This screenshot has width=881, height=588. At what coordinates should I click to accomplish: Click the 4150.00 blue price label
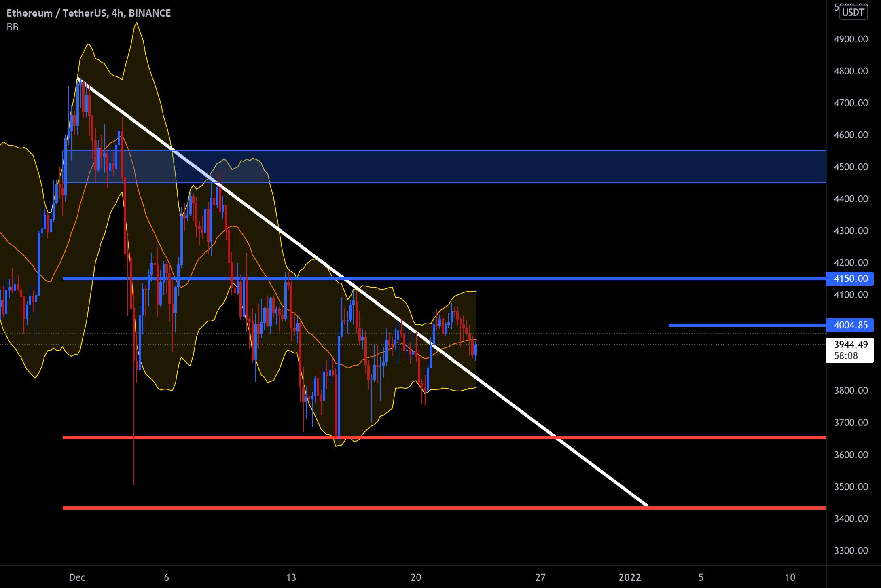click(850, 279)
